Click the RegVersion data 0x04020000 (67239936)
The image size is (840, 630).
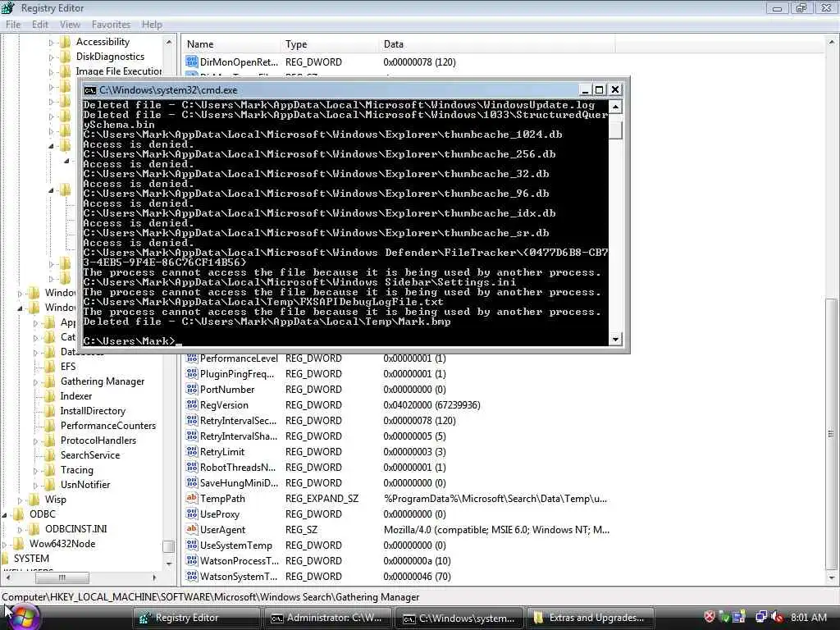click(x=431, y=405)
